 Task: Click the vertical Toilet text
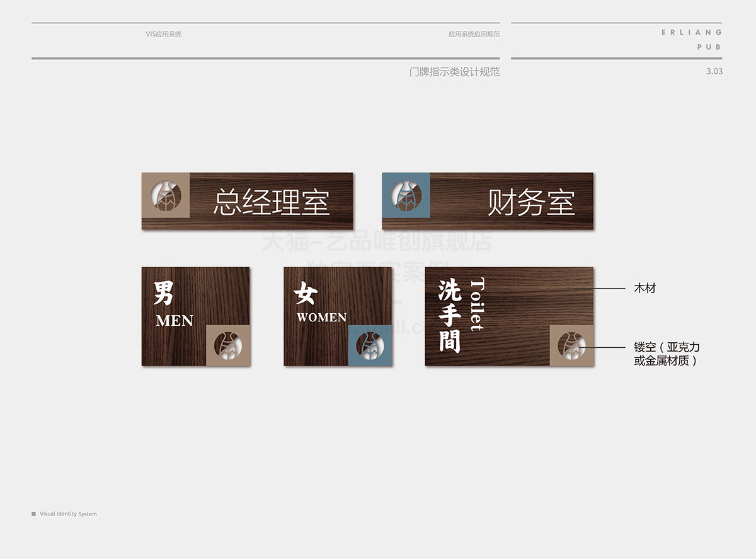(477, 304)
